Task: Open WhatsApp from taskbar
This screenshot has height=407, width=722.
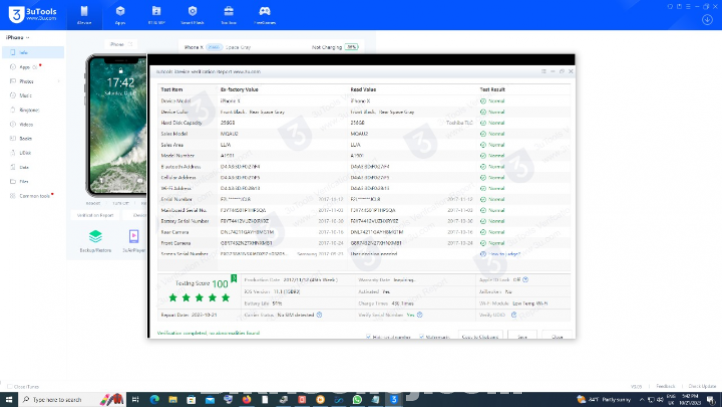Action: (357, 400)
